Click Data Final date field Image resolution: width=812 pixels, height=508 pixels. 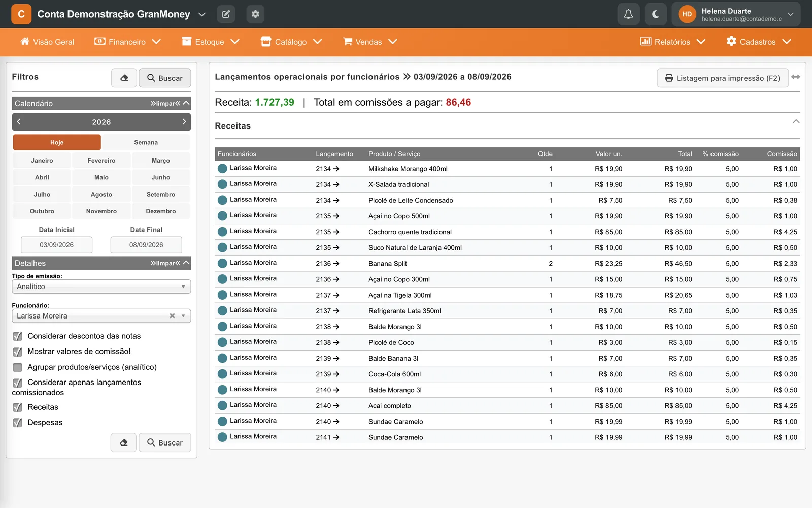click(x=146, y=245)
